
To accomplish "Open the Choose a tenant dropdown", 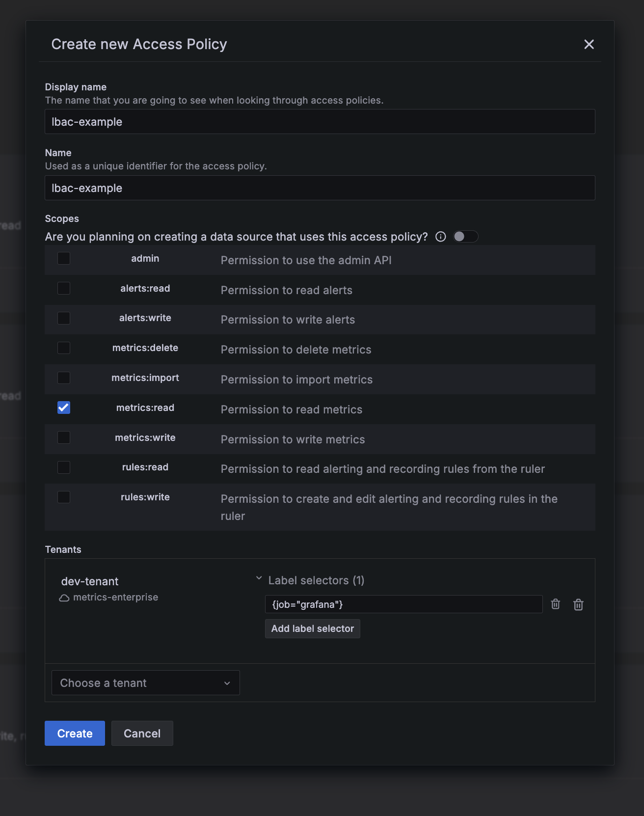I will [145, 683].
